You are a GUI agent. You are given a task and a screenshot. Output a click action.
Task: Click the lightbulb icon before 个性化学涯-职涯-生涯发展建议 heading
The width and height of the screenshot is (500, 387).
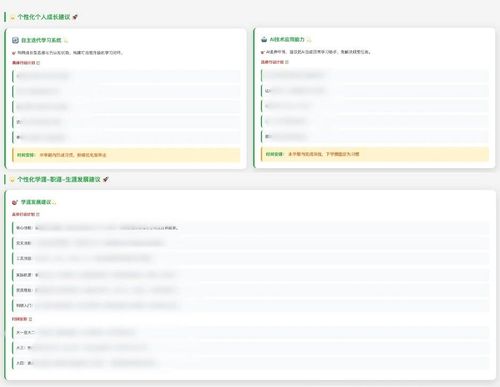pyautogui.click(x=13, y=180)
